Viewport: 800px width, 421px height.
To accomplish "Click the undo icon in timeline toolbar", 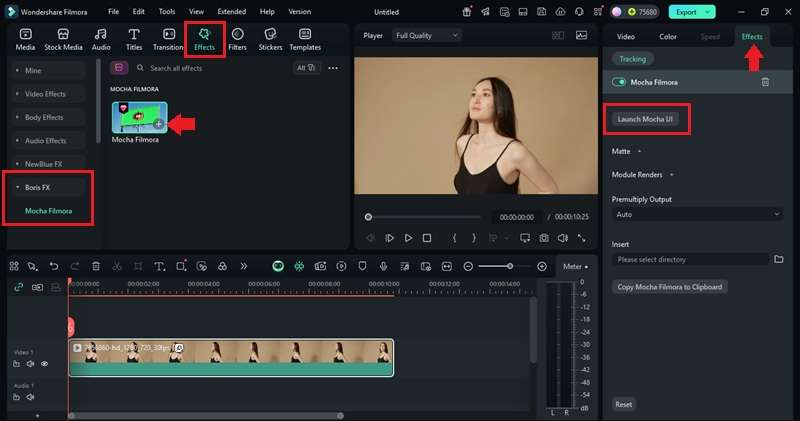I will pos(54,266).
